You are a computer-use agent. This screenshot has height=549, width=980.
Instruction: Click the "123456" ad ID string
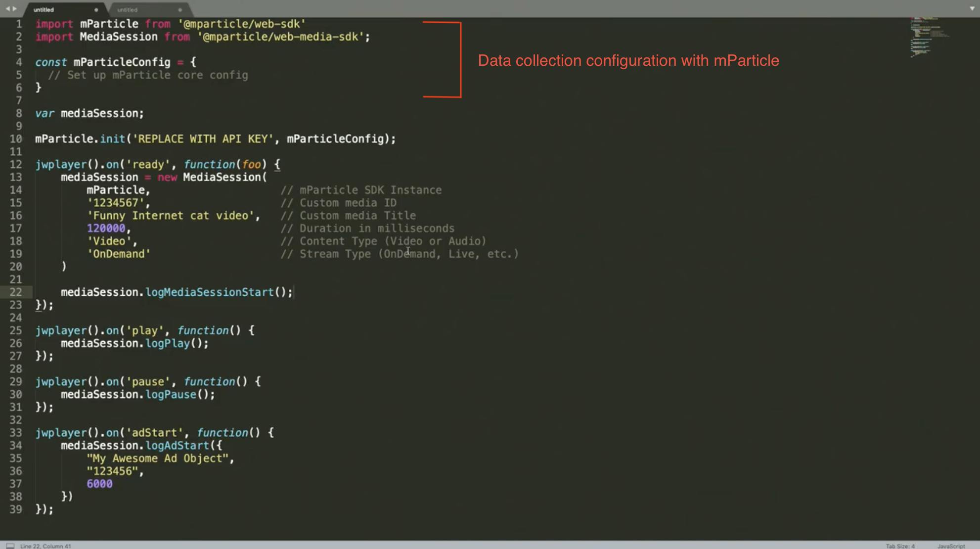click(x=112, y=471)
